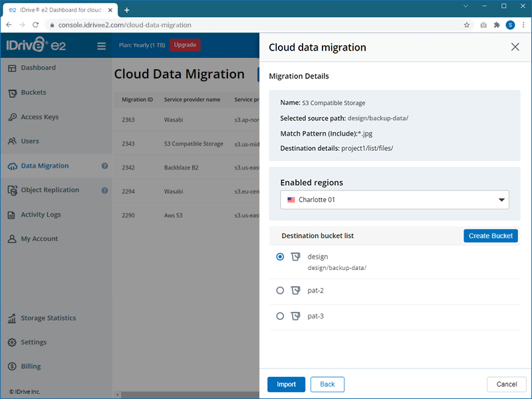Click the Data Migration help question icon
Viewport: 532px width, 399px height.
104,166
